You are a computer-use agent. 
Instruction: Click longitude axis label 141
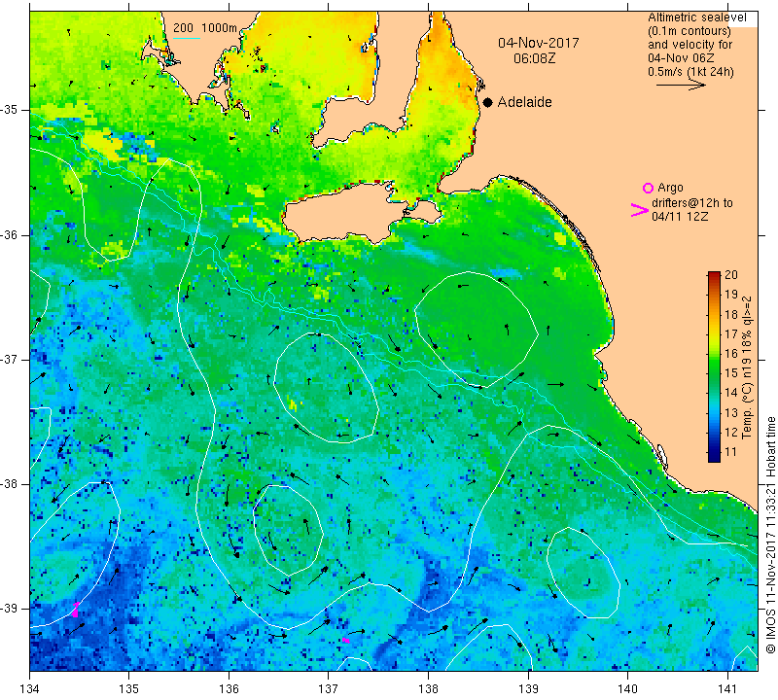coord(727,689)
